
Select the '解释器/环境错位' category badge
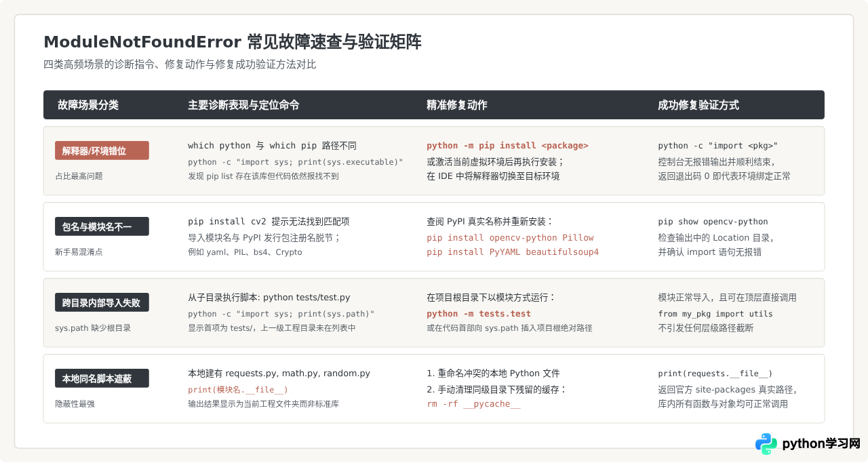(102, 150)
